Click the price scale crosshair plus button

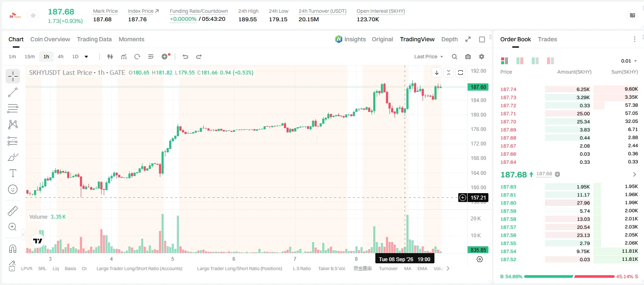[462, 197]
